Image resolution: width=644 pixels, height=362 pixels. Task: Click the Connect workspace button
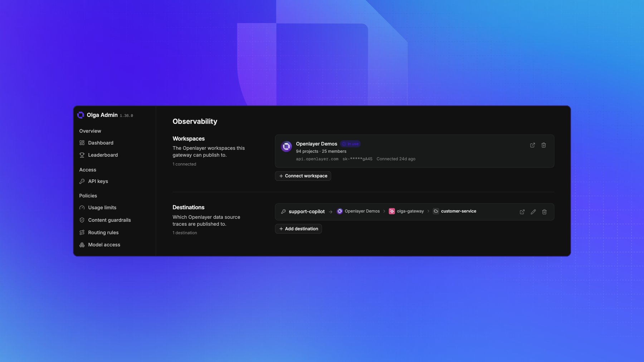click(x=303, y=176)
